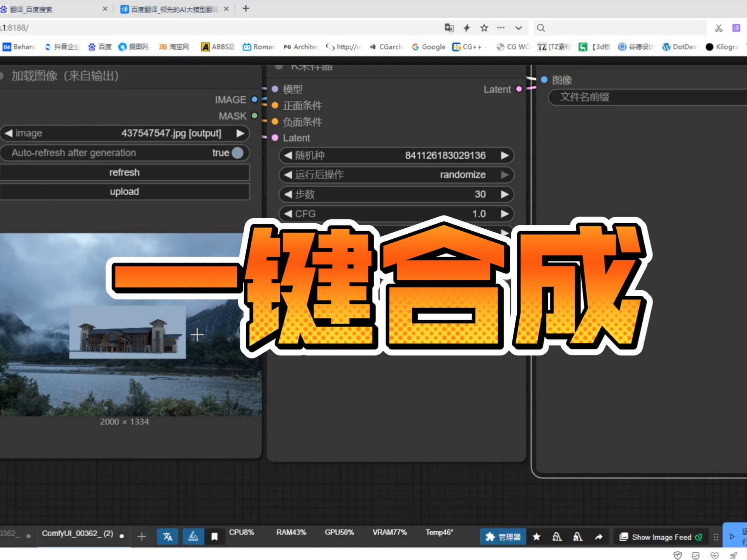Viewport: 747px width, 560px height.
Task: Click the first fox-like icon after star
Action: [557, 537]
